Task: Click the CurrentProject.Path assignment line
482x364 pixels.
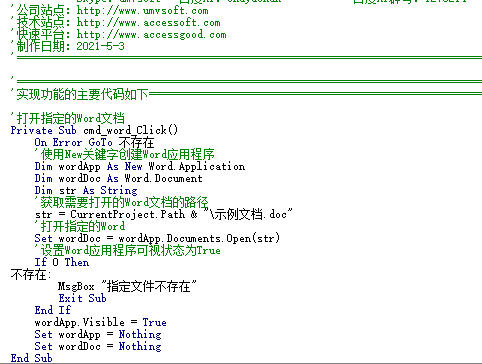Action: coord(164,214)
